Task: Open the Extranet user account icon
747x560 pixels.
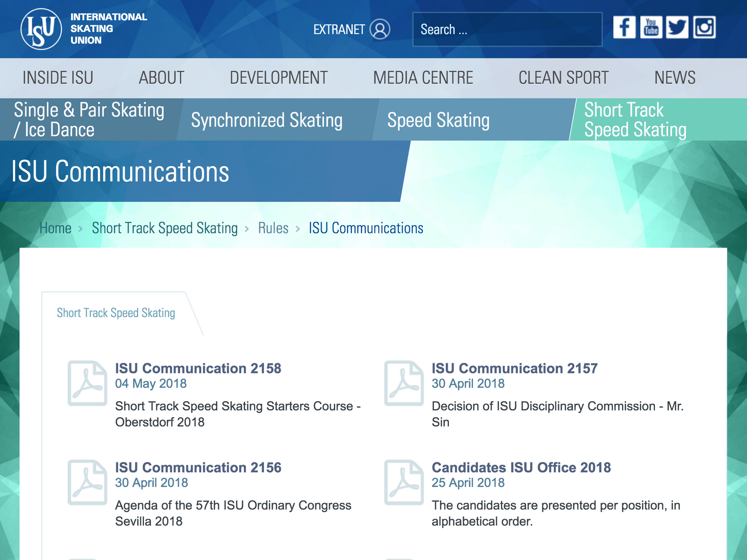Action: click(x=380, y=29)
